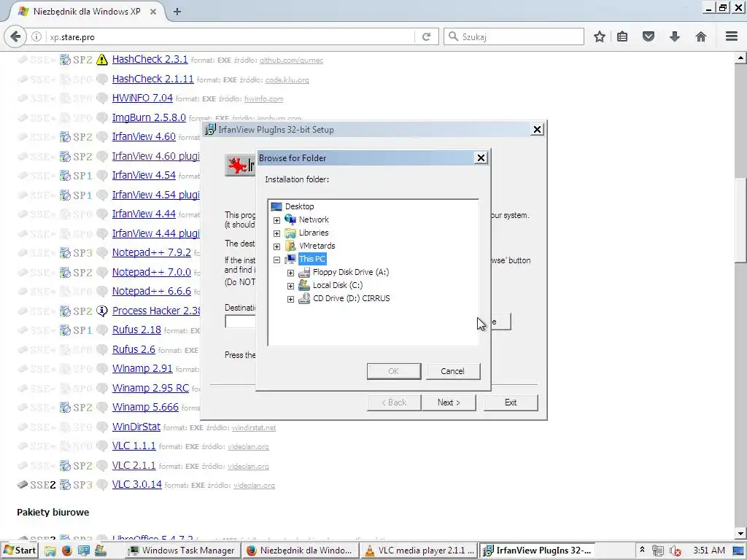Select Niezbędnik dla Windows XP tab

[x=87, y=12]
